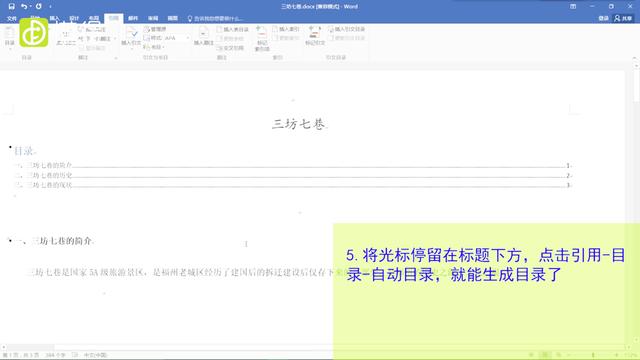The width and height of the screenshot is (640, 360).
Task: Click 标记引文 mark citation button
Action: tap(315, 36)
